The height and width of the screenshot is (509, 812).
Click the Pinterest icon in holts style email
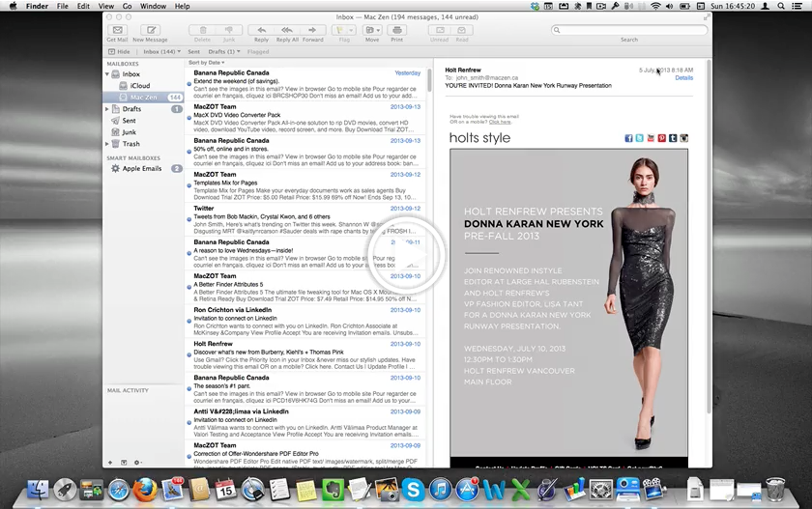coord(662,138)
